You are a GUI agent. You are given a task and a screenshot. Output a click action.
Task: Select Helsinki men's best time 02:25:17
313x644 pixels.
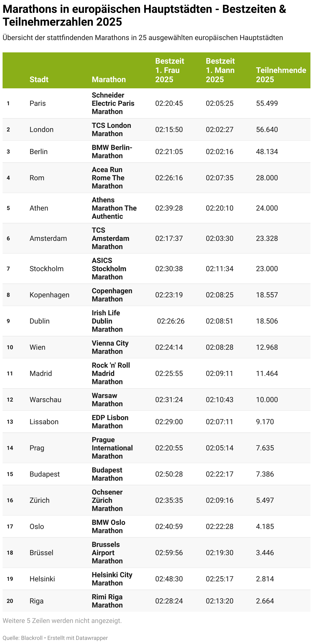coord(220,579)
